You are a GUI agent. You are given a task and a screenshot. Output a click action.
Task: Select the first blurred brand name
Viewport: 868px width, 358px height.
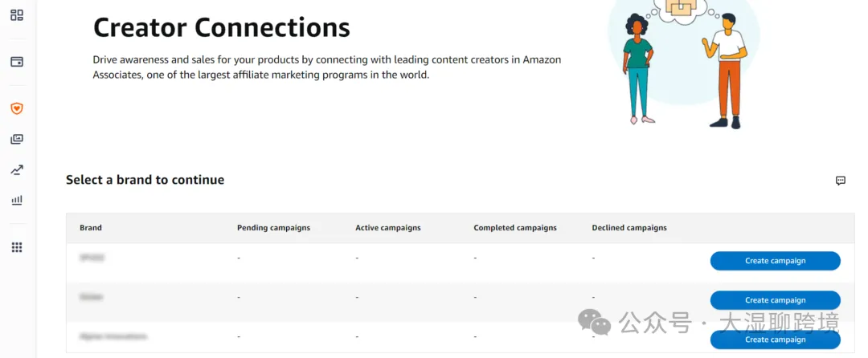pyautogui.click(x=92, y=258)
